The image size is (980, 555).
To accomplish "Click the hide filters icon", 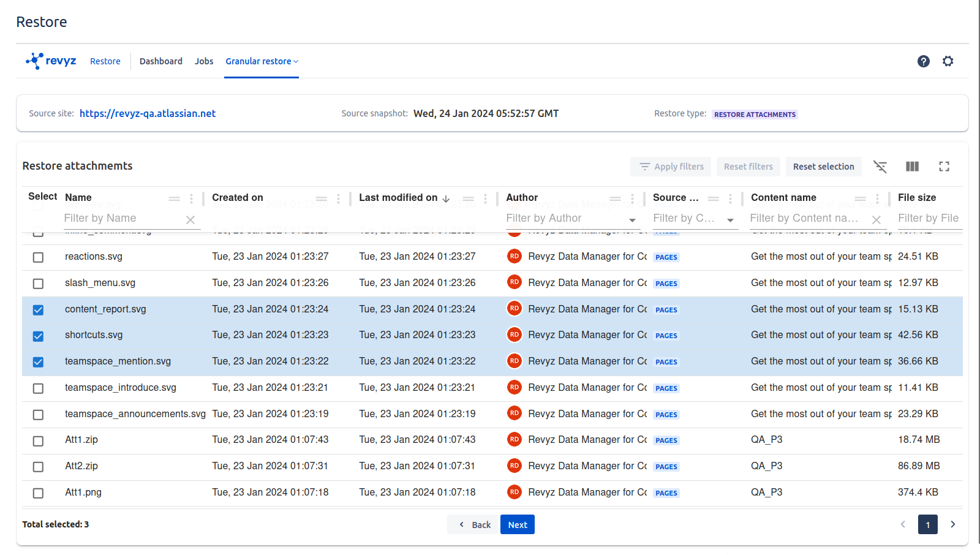I will click(x=880, y=167).
